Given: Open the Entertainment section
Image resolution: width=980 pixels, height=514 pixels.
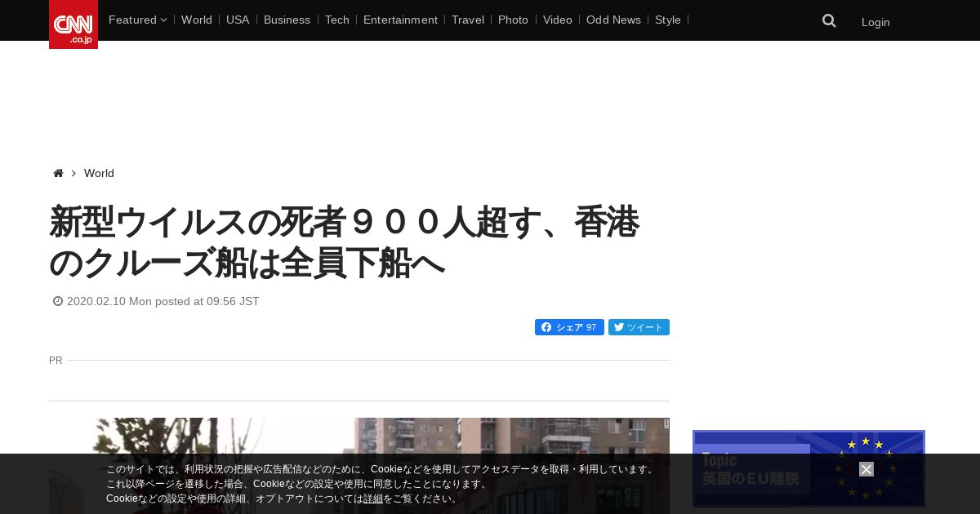Looking at the screenshot, I should pyautogui.click(x=400, y=20).
